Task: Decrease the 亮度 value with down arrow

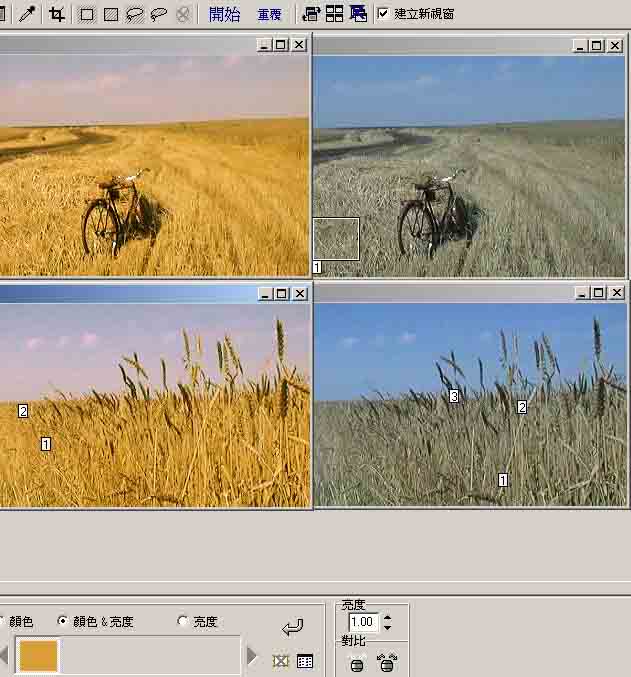Action: [388, 627]
